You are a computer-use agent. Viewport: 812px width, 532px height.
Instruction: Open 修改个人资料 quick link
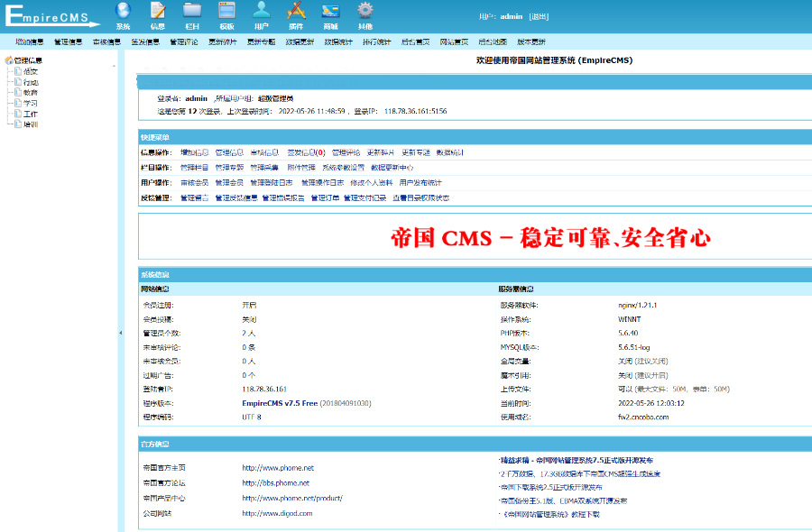click(372, 183)
